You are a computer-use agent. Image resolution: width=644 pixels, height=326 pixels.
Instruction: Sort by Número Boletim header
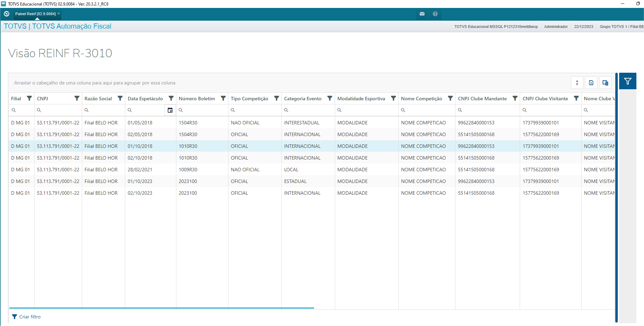coord(197,99)
